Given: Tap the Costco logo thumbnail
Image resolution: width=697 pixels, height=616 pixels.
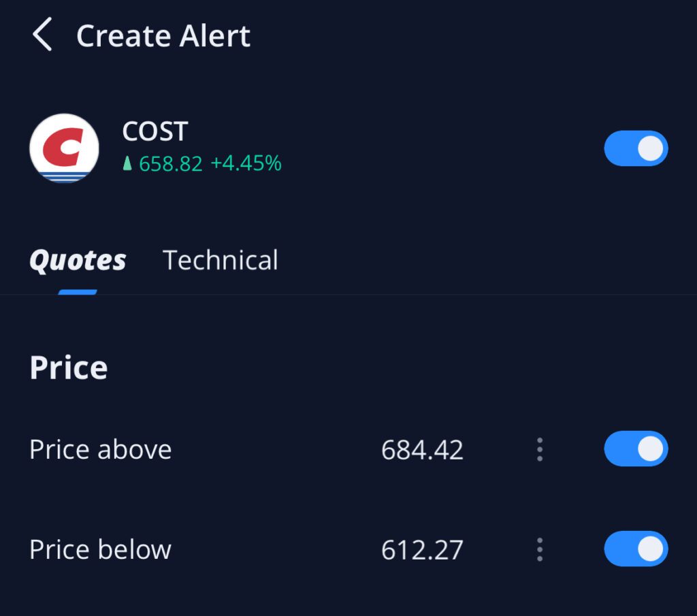Looking at the screenshot, I should (x=65, y=148).
